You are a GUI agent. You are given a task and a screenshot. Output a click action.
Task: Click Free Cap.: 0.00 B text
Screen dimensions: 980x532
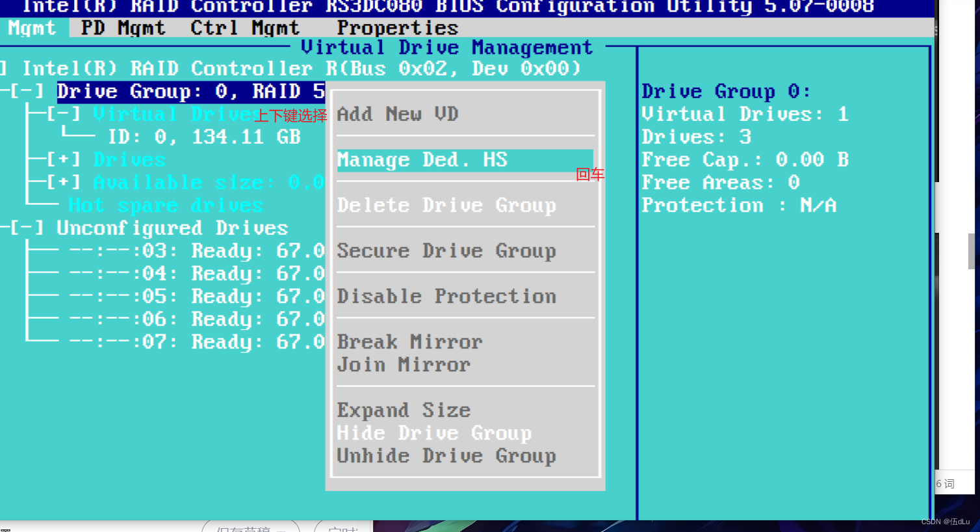point(745,160)
